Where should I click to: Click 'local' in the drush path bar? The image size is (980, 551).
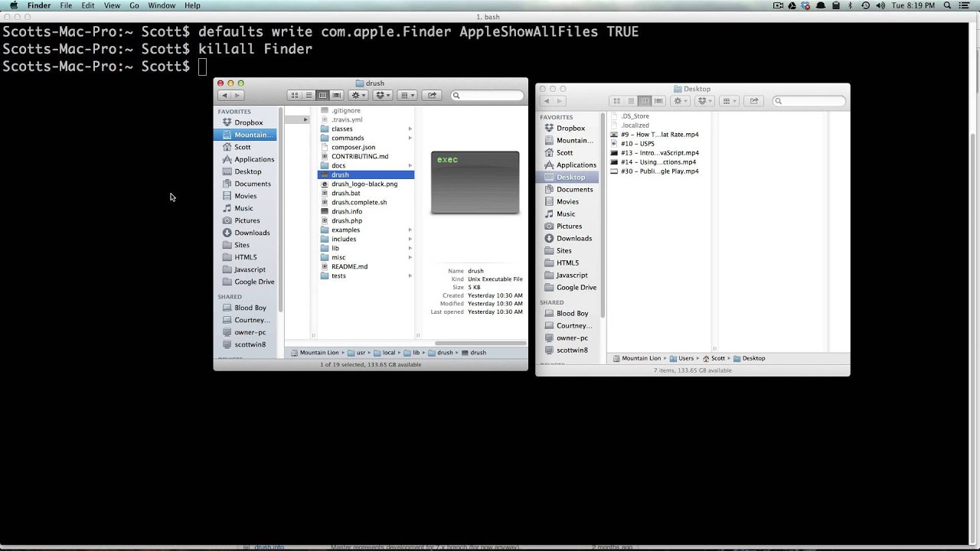(x=384, y=353)
